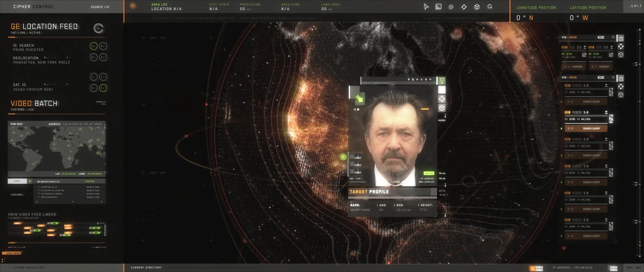Click the circular target tool in top toolbar
This screenshot has width=644, height=272.
[451, 7]
